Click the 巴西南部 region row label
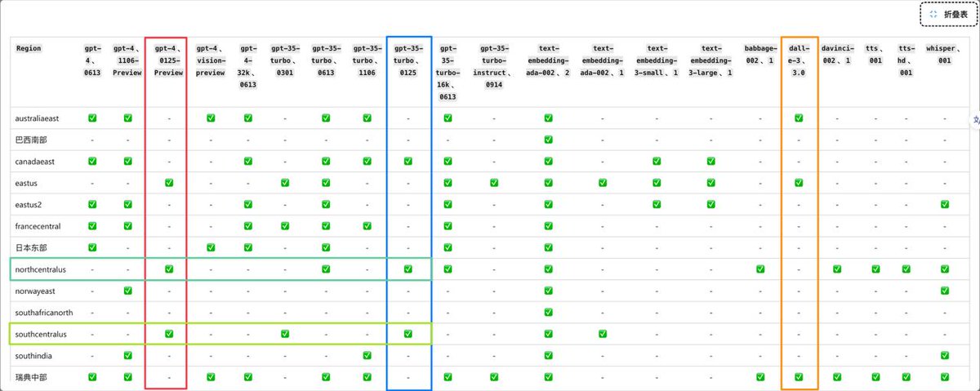Image resolution: width=980 pixels, height=391 pixels. [32, 140]
